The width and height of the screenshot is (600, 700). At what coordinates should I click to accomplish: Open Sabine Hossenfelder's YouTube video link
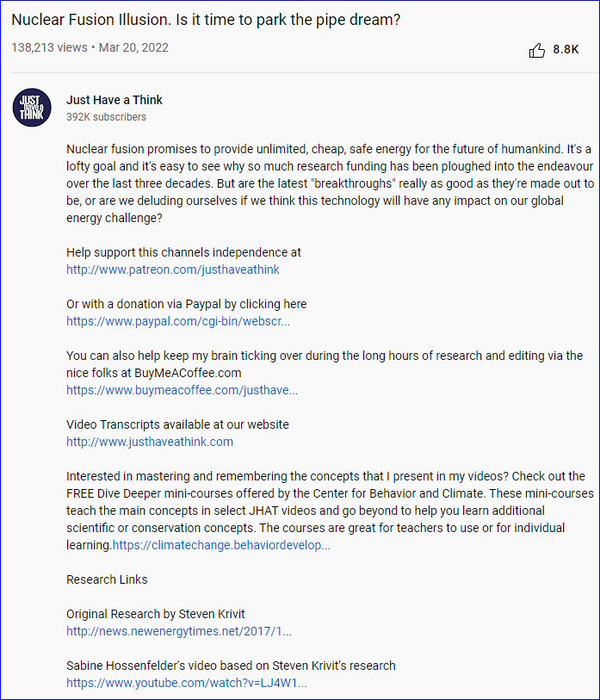click(187, 683)
